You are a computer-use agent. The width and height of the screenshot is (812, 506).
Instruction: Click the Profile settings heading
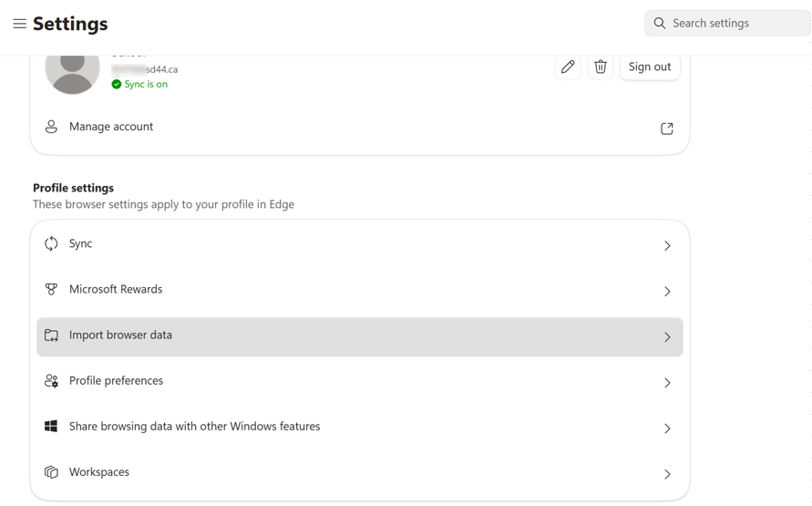pos(74,188)
